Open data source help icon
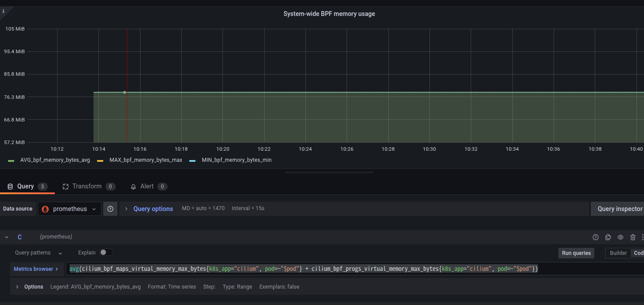The height and width of the screenshot is (305, 644). [x=110, y=209]
